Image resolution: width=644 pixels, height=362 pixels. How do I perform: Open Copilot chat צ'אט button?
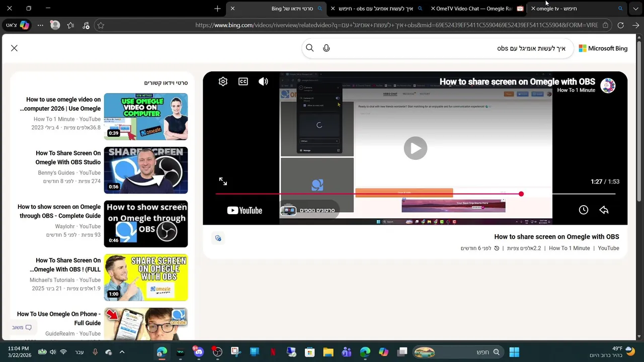[x=17, y=25]
